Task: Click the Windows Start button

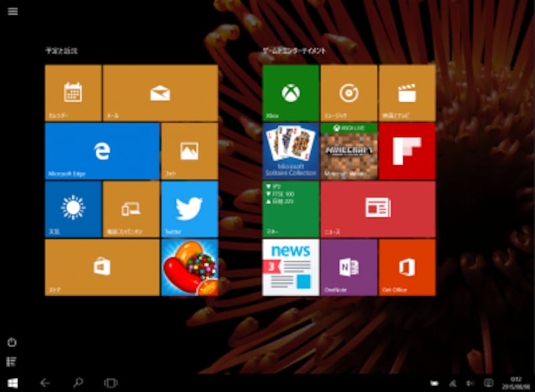Action: pyautogui.click(x=13, y=383)
